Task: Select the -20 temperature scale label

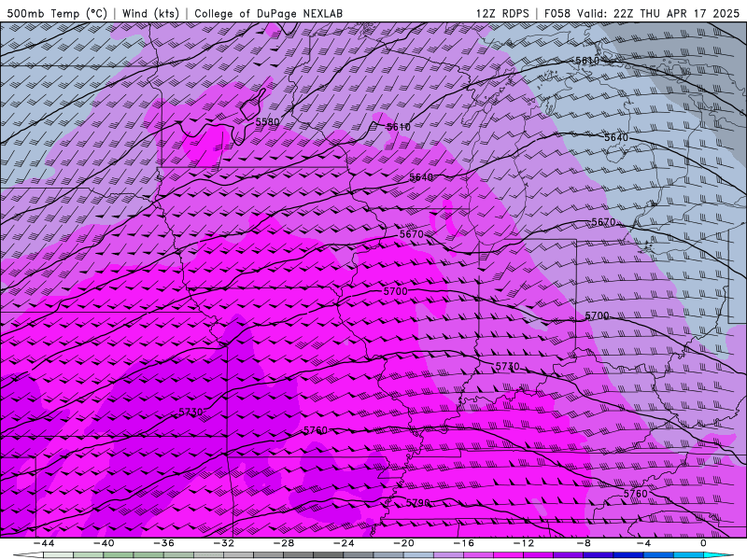Action: 404,543
